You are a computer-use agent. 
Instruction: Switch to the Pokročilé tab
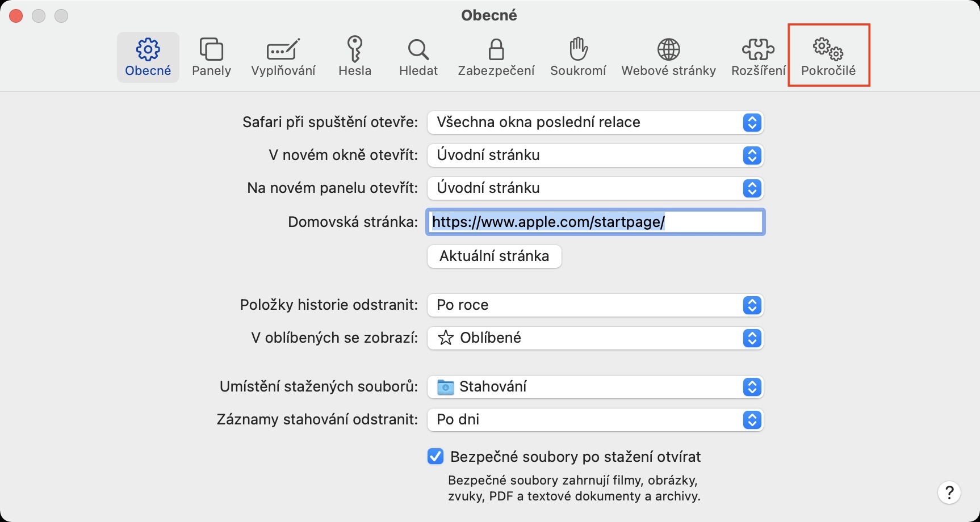pyautogui.click(x=828, y=56)
